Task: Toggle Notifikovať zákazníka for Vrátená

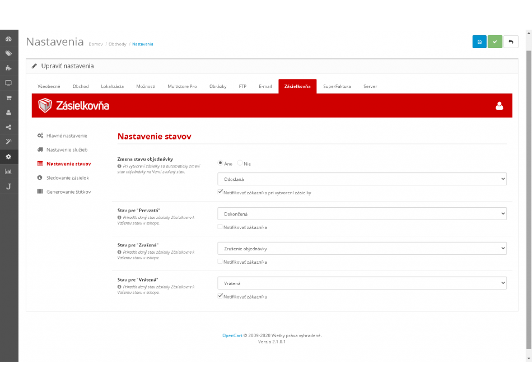Action: coord(220,296)
